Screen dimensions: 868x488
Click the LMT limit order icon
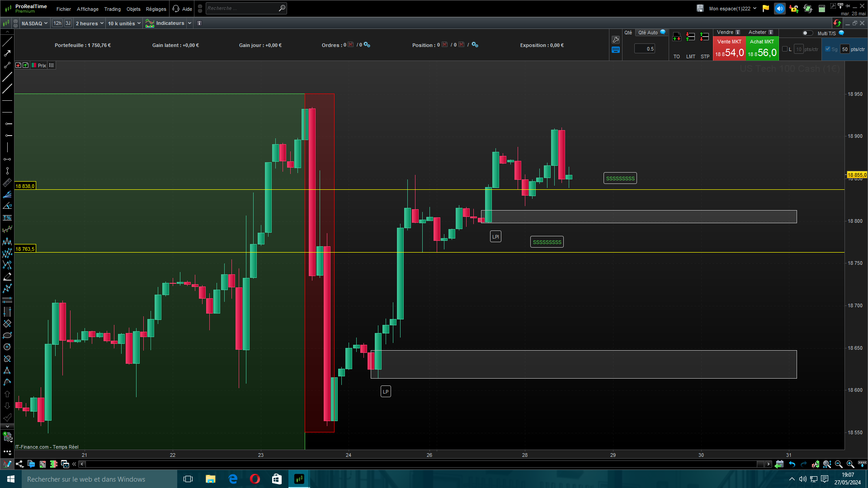pyautogui.click(x=690, y=37)
